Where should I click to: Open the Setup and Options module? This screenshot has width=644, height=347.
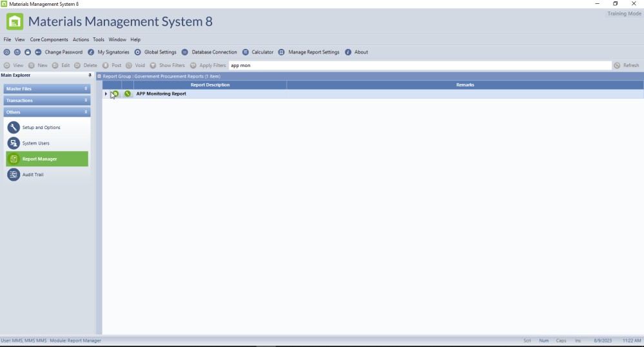[x=41, y=128]
